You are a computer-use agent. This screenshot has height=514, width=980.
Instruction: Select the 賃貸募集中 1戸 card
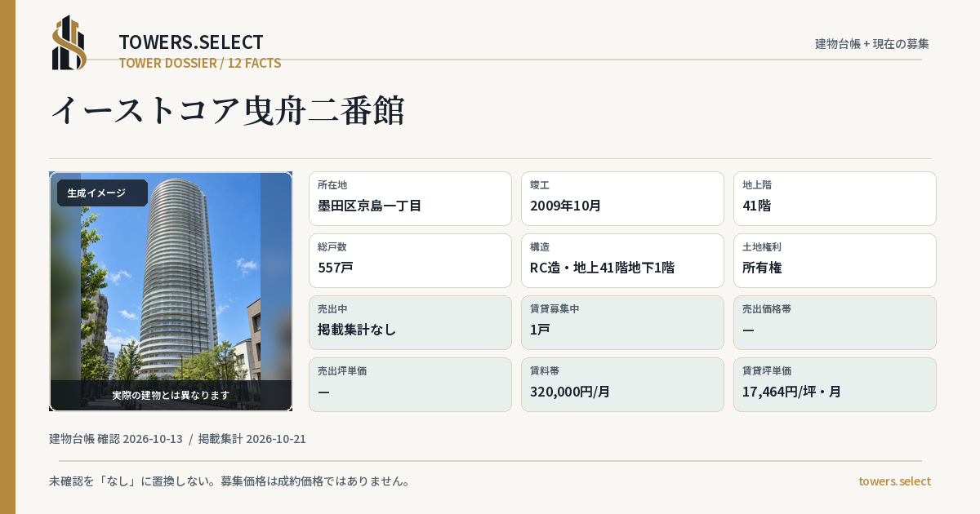pyautogui.click(x=622, y=322)
